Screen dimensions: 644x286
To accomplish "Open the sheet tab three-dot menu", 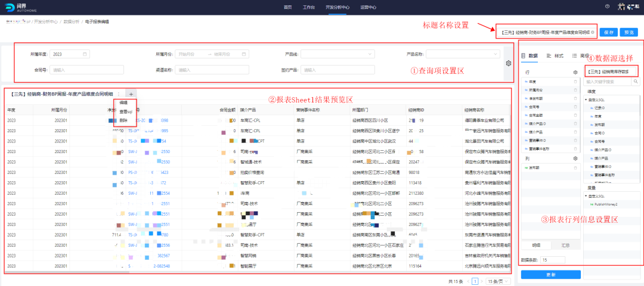I will 119,94.
